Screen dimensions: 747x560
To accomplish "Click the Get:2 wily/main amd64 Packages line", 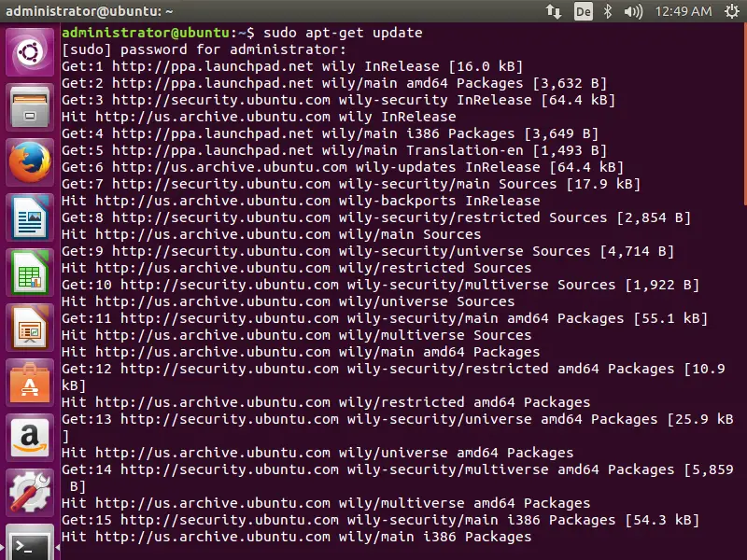I will (334, 83).
